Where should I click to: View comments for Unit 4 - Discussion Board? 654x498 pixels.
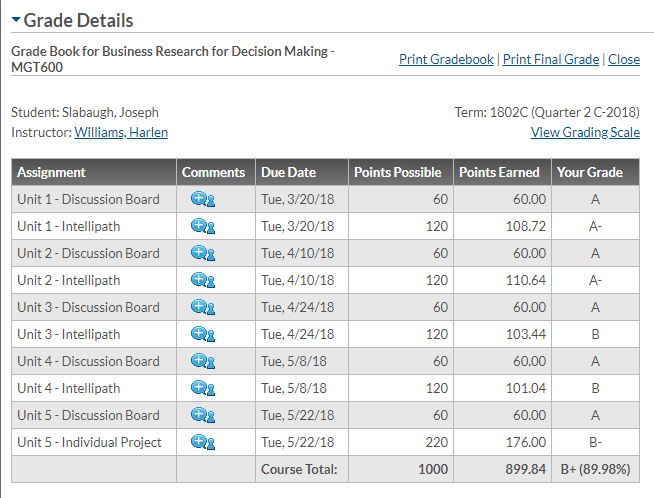click(203, 361)
